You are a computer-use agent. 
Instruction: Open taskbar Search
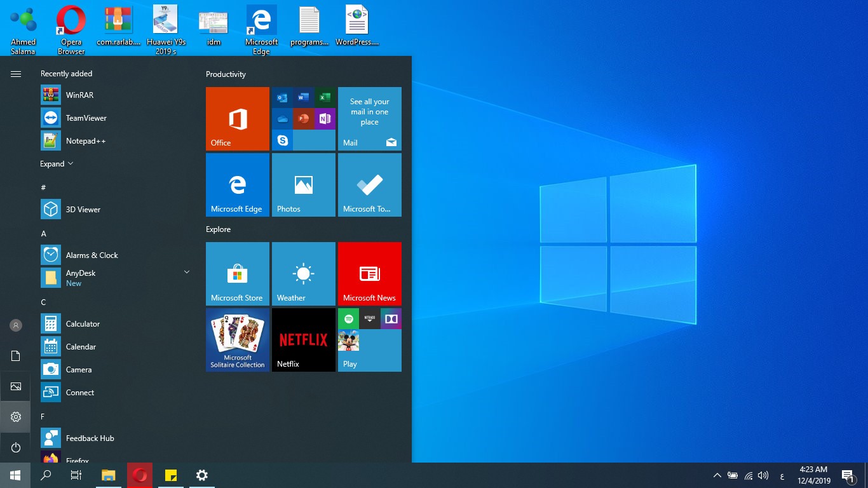pyautogui.click(x=46, y=475)
